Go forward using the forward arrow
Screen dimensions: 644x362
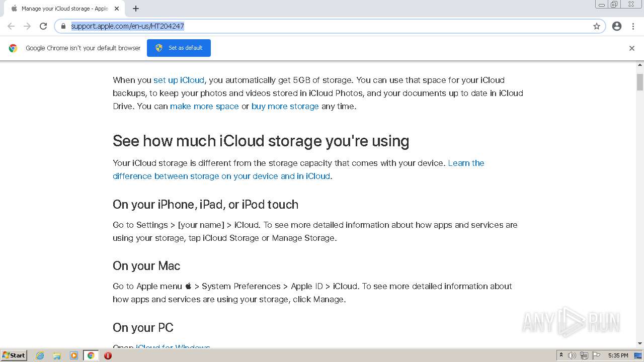click(27, 26)
